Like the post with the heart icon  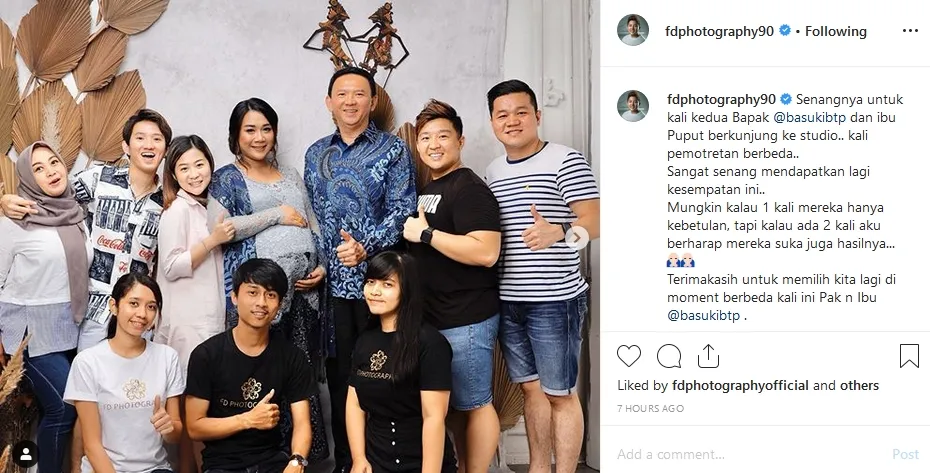[629, 356]
